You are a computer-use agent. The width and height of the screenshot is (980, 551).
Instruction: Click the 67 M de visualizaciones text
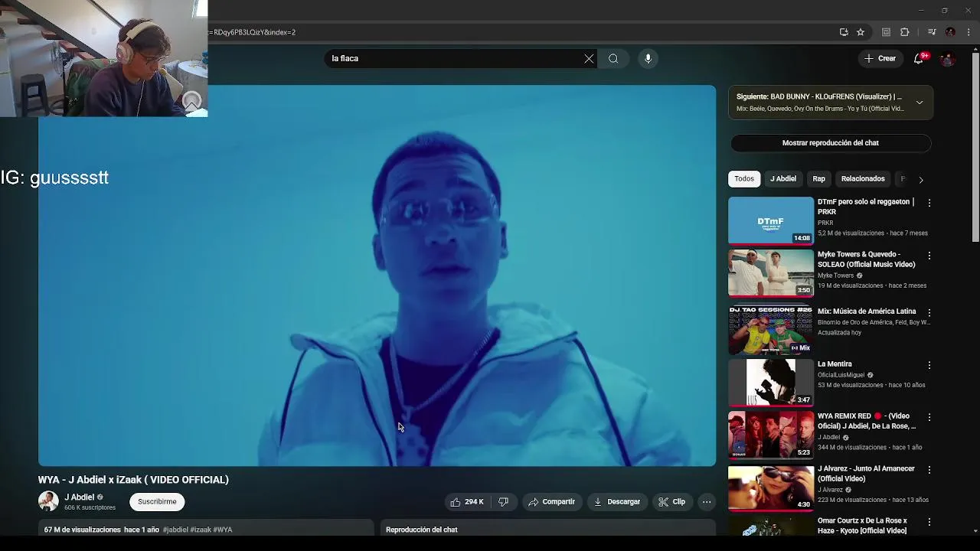click(x=82, y=530)
